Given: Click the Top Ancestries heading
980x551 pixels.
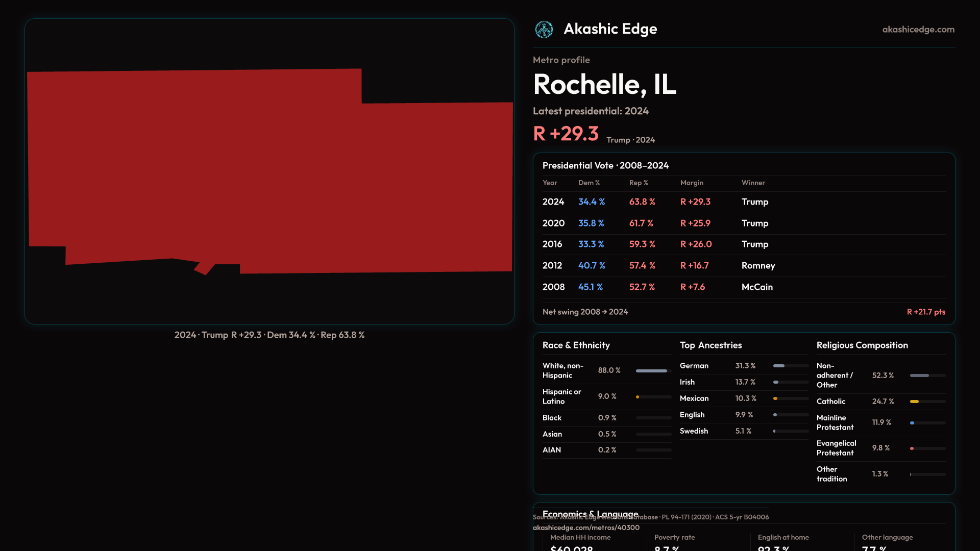Looking at the screenshot, I should pos(710,345).
